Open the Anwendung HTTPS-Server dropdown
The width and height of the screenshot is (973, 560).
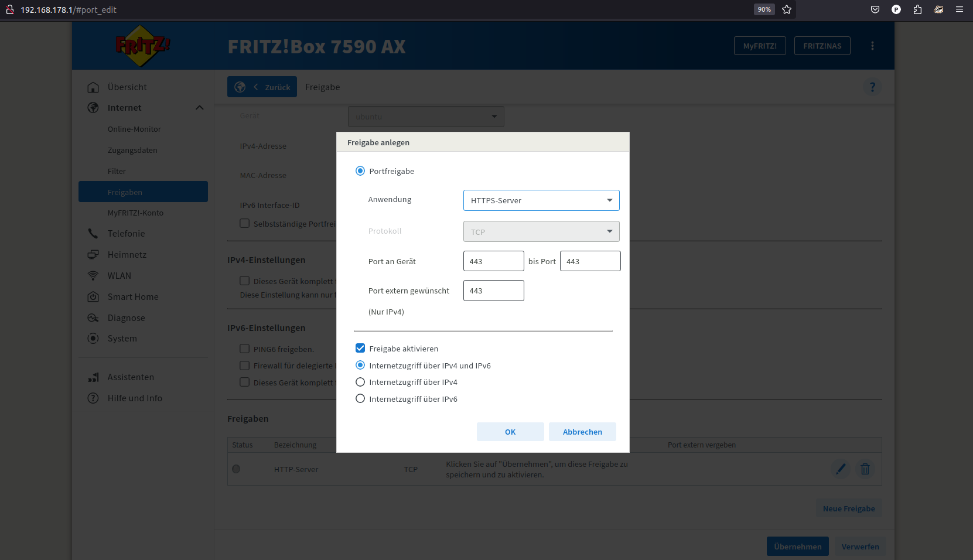pos(541,200)
